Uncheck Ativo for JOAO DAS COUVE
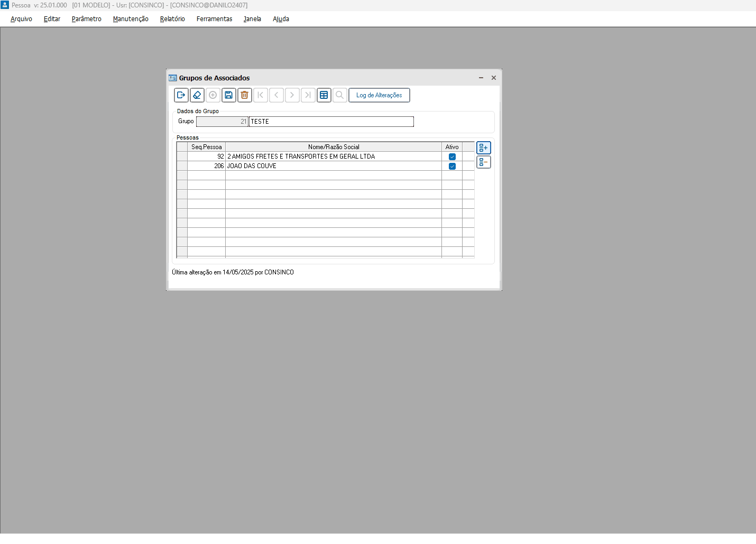The height and width of the screenshot is (544, 756). [x=452, y=166]
